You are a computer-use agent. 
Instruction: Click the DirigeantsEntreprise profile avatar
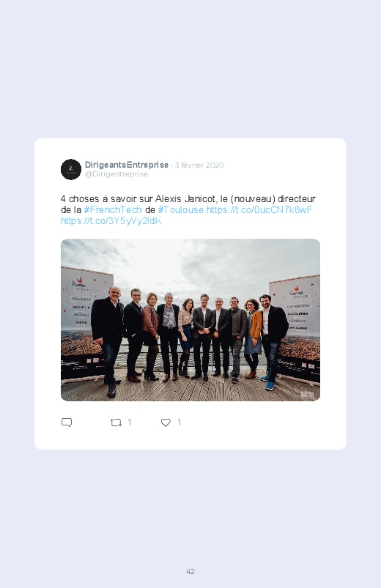(71, 169)
